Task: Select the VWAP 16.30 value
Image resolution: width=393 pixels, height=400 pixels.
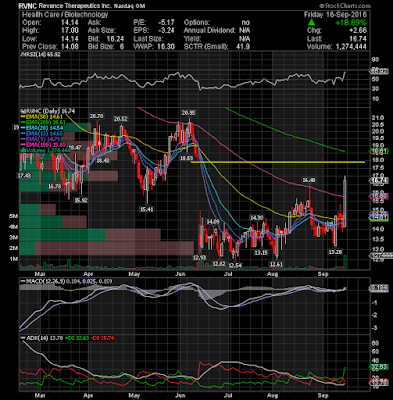Action: coord(166,47)
